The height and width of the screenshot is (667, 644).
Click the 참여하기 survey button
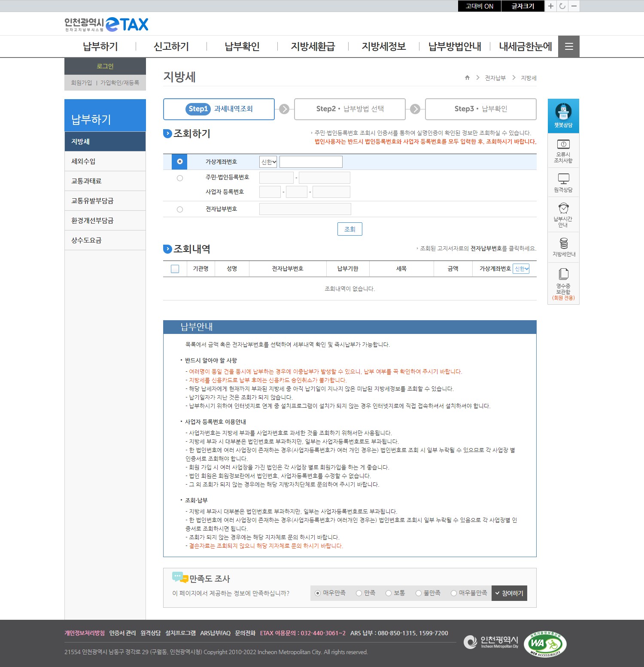(x=509, y=593)
